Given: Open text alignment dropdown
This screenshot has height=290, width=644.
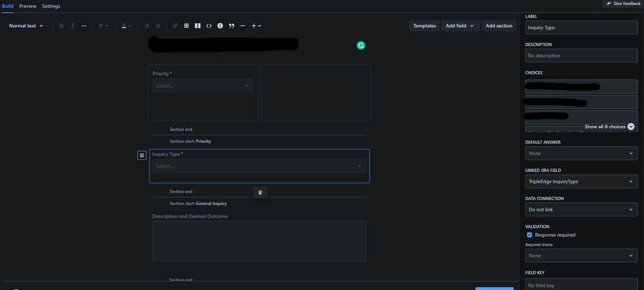Looking at the screenshot, I should point(103,25).
